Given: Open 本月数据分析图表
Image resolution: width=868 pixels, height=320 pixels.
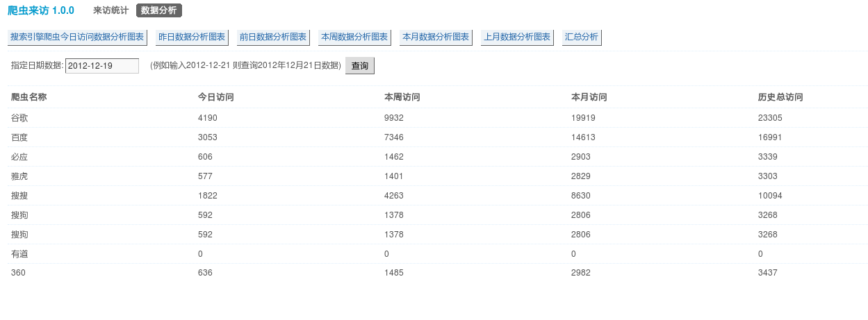Looking at the screenshot, I should click(x=436, y=37).
